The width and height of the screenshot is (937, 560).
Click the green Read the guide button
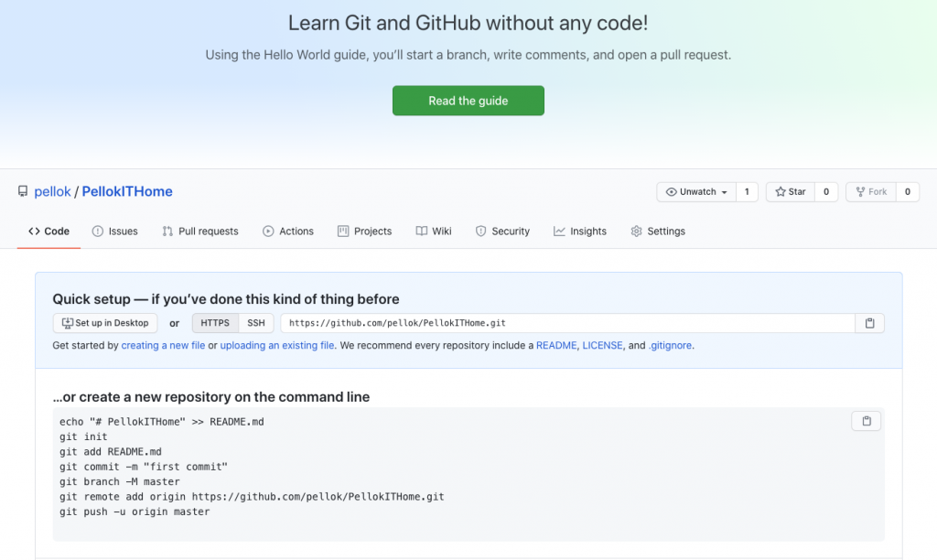(468, 101)
